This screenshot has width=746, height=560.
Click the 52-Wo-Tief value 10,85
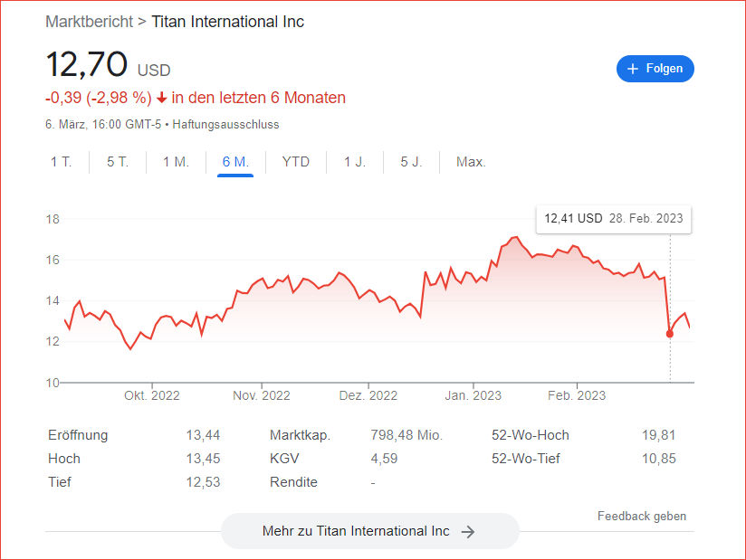658,459
